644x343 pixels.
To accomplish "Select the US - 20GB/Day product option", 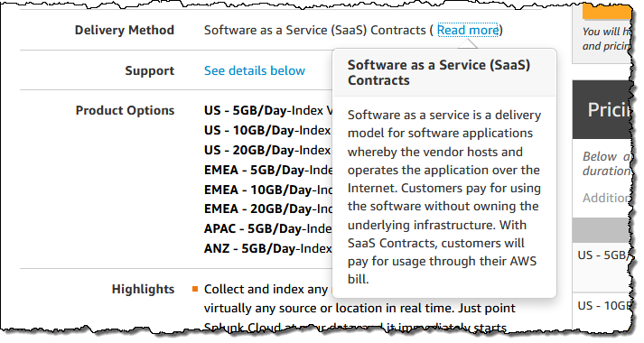I will point(268,150).
